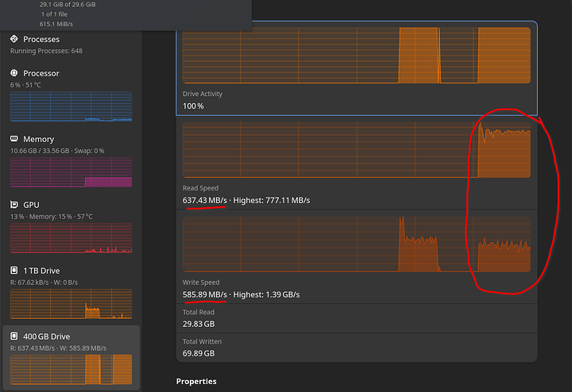
Task: Click the Write Speed graph
Action: point(356,244)
